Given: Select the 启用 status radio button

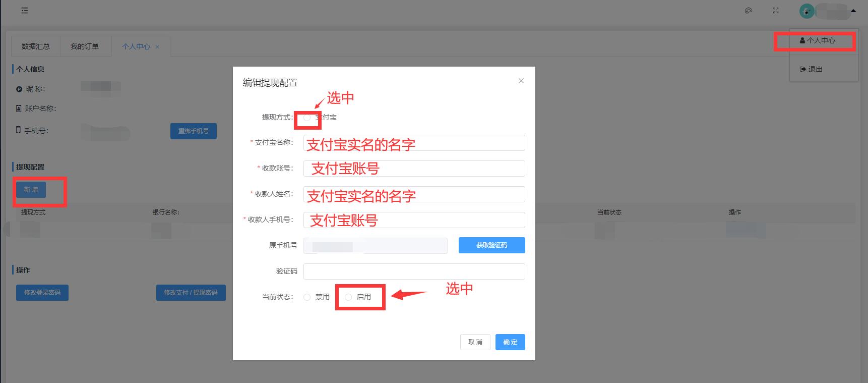Looking at the screenshot, I should pos(348,297).
